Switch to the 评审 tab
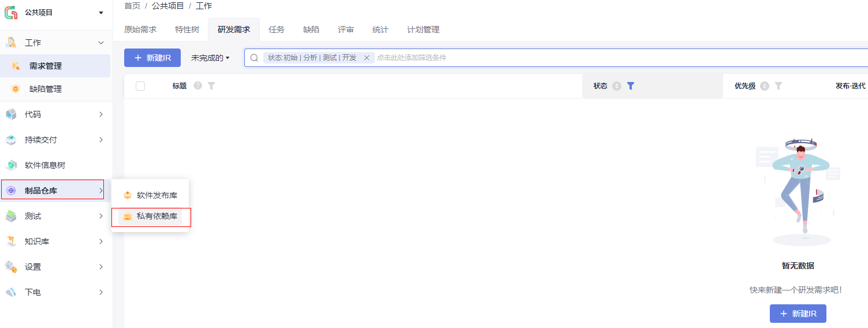Image resolution: width=868 pixels, height=328 pixels. (346, 29)
